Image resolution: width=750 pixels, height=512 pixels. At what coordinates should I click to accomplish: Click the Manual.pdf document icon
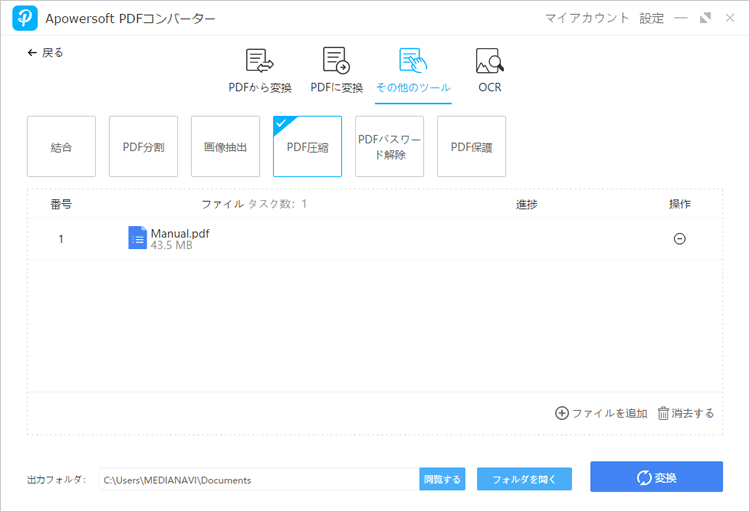pyautogui.click(x=137, y=238)
